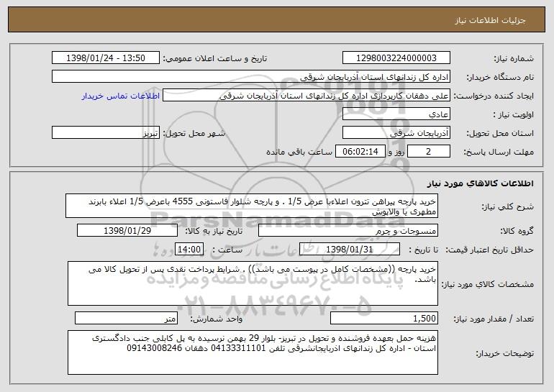
Task: Click label مشخصات کالای مورد نیاز
Action: tap(488, 285)
